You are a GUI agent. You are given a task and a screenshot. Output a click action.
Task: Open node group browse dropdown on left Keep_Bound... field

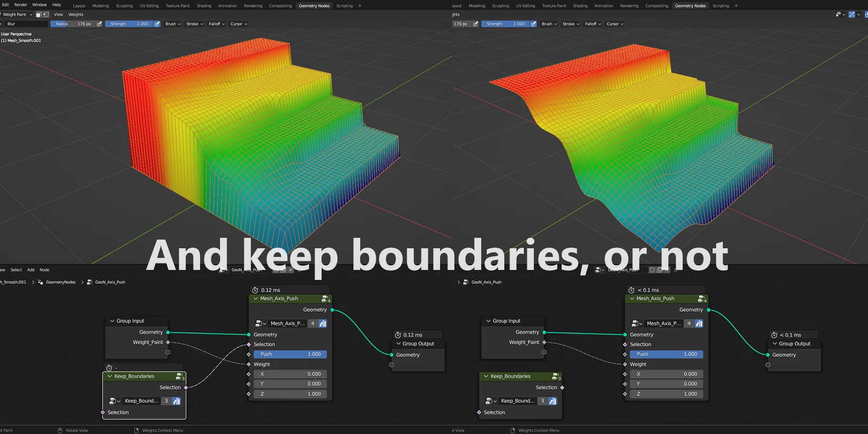[x=114, y=401]
